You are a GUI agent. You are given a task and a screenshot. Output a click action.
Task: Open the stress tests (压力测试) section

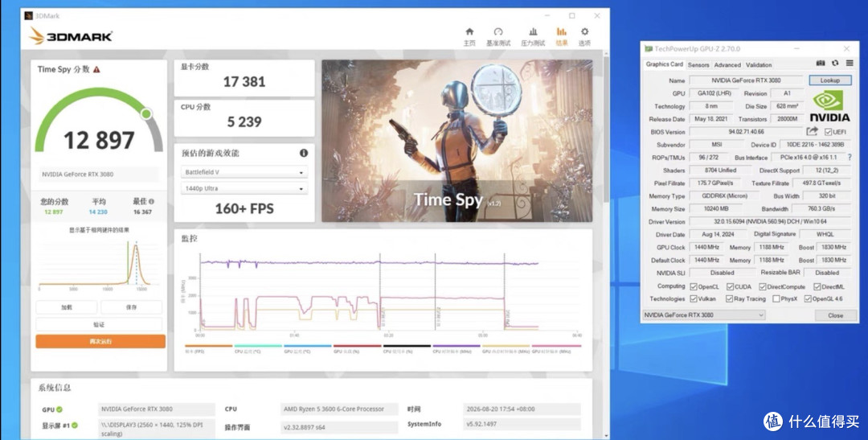coord(533,36)
